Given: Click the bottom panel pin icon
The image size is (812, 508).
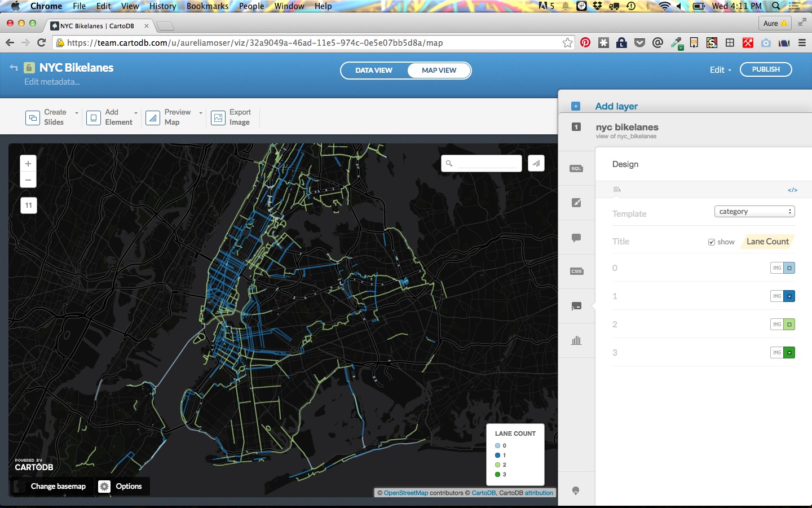Looking at the screenshot, I should click(576, 491).
